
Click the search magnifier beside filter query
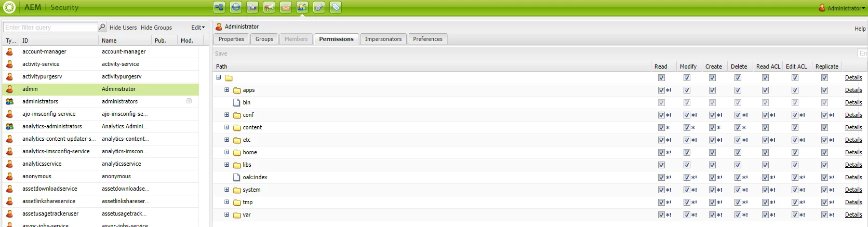pyautogui.click(x=102, y=27)
